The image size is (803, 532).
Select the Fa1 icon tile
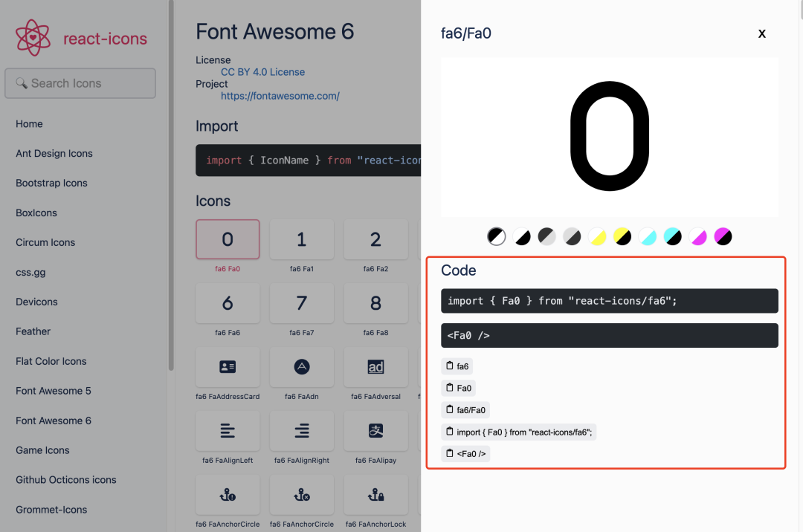[x=302, y=239]
